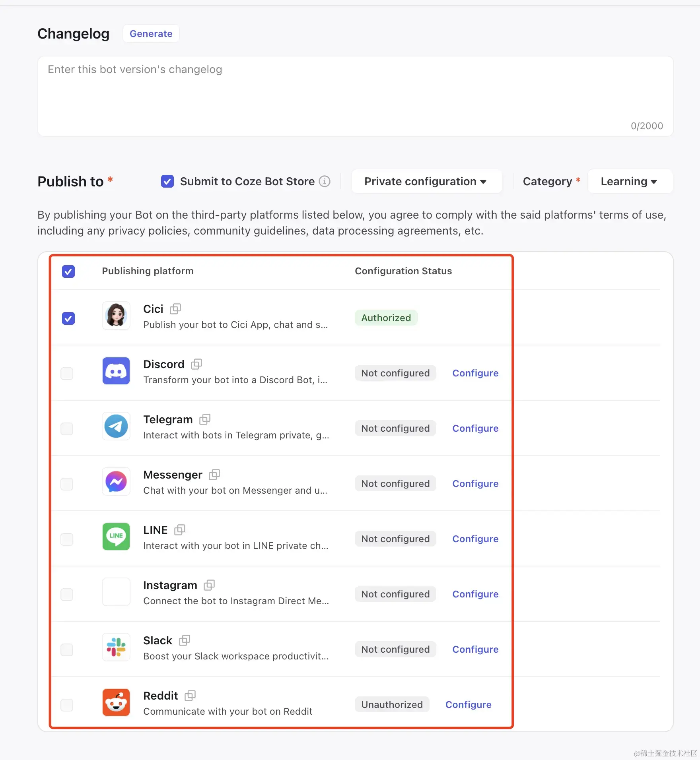
Task: Click the Messenger logo icon
Action: pyautogui.click(x=116, y=481)
